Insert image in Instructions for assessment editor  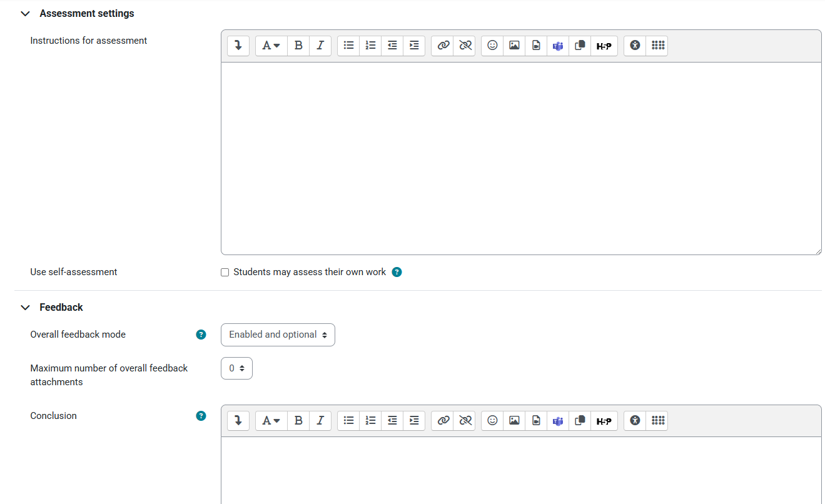click(x=514, y=46)
